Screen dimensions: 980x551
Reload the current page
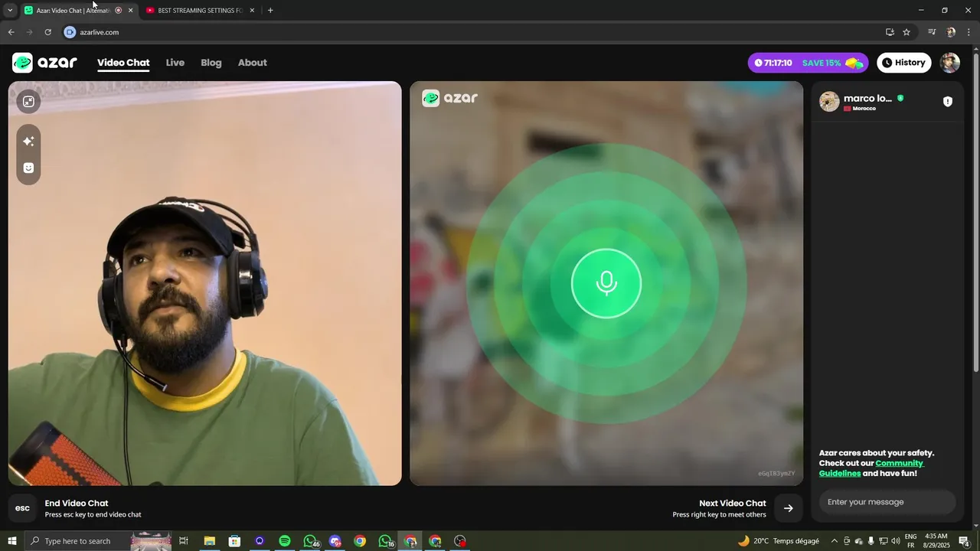click(47, 32)
